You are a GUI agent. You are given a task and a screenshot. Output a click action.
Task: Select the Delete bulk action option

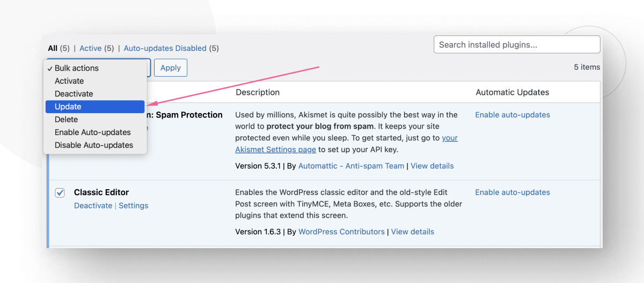[x=66, y=120]
